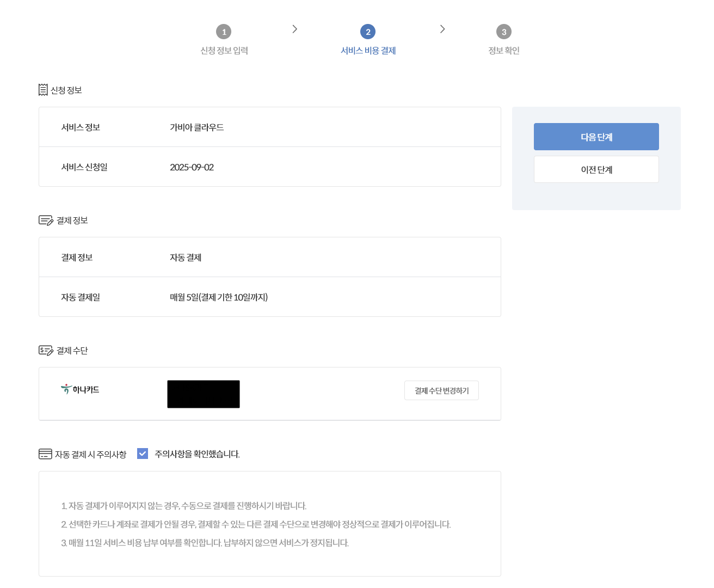The image size is (714, 588).
Task: Click chevron between steps 1 and 2
Action: tap(294, 29)
